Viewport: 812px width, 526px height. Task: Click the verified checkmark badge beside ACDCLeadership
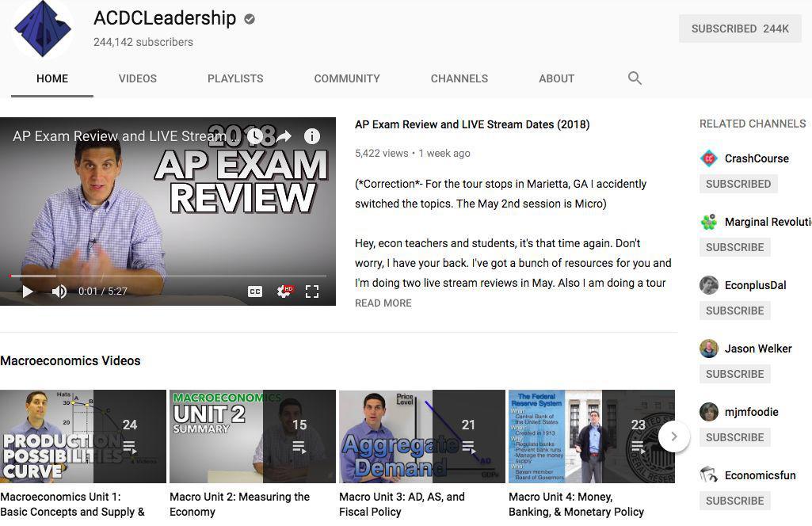pos(250,19)
